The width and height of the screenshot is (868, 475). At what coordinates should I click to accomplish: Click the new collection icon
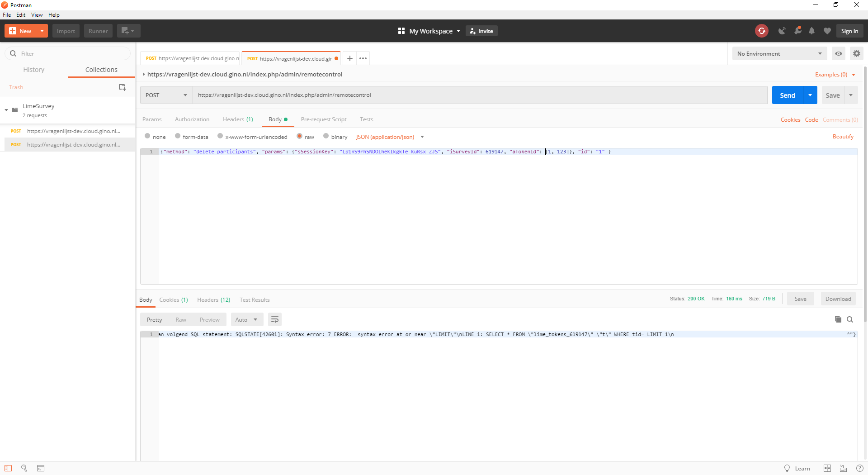[x=122, y=87]
